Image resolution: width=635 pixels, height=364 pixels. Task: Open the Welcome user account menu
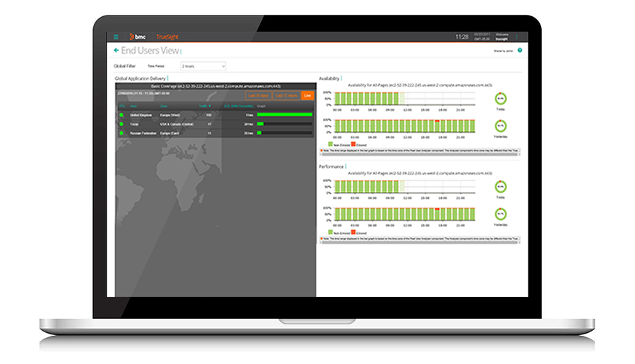pyautogui.click(x=502, y=36)
